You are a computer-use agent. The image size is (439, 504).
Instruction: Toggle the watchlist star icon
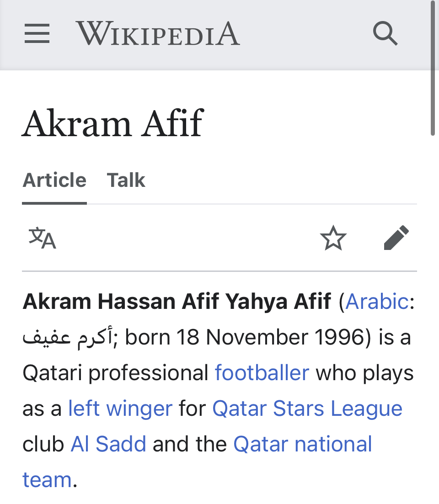(333, 238)
